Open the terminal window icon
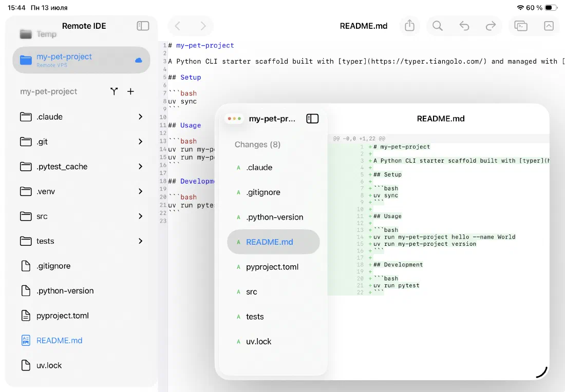The width and height of the screenshot is (565, 392). [x=521, y=26]
